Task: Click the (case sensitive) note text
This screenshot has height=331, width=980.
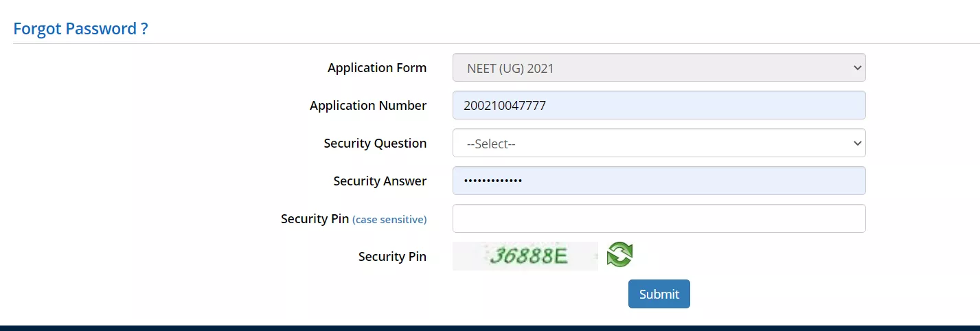Action: [389, 220]
